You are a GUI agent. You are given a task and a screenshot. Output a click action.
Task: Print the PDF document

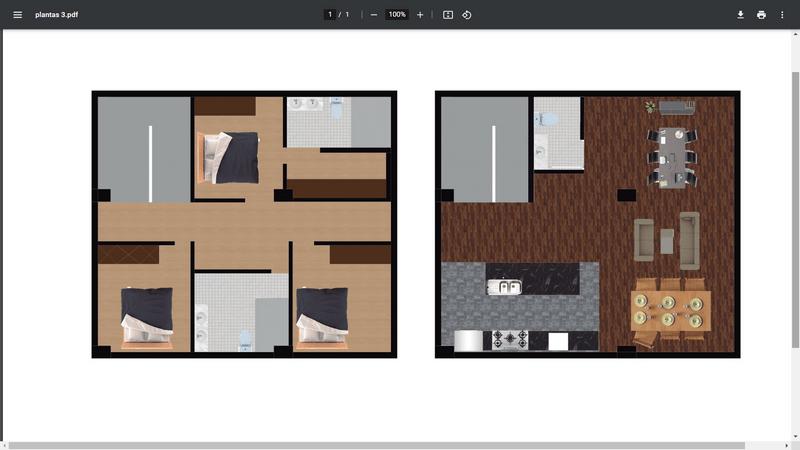(x=761, y=15)
